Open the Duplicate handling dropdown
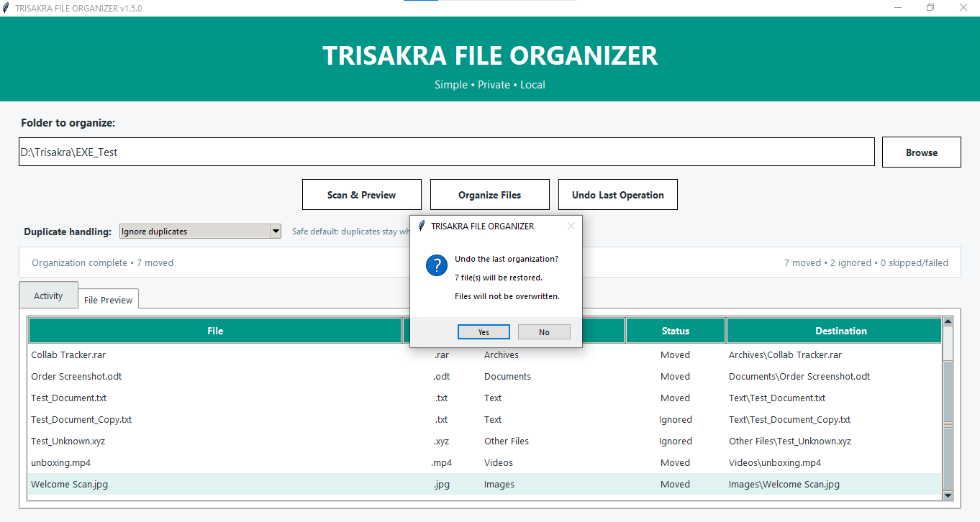This screenshot has width=980, height=522. 200,232
